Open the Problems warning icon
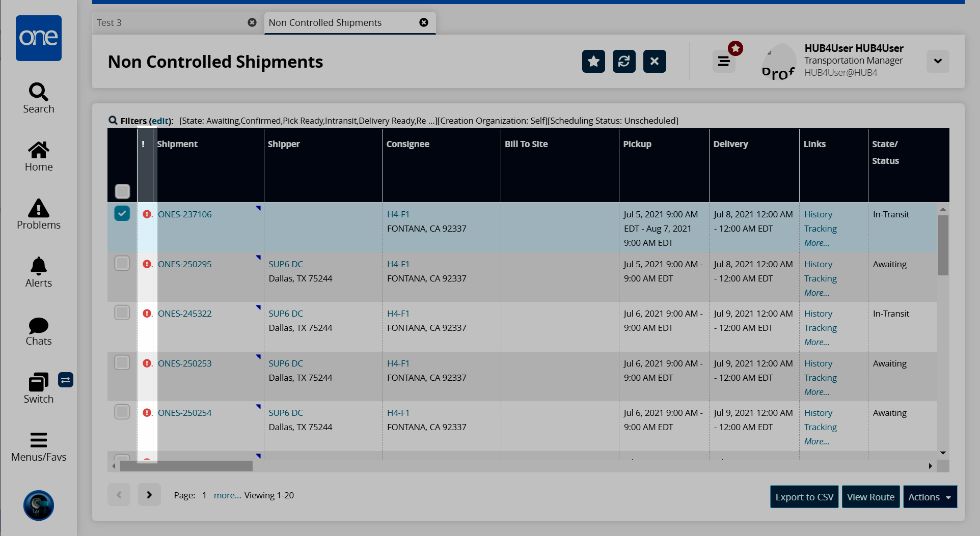Viewport: 980px width, 536px height. tap(38, 214)
